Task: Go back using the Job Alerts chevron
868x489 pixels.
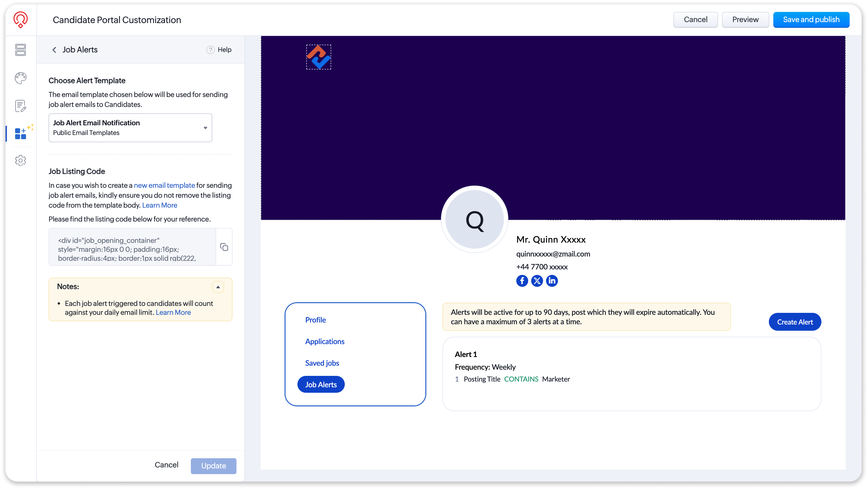Action: click(x=54, y=50)
